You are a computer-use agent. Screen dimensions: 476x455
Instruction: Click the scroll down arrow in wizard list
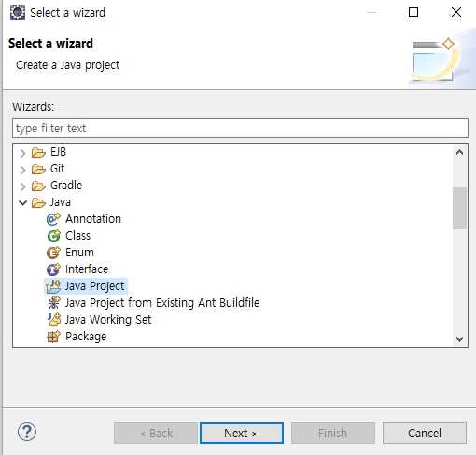pyautogui.click(x=459, y=339)
